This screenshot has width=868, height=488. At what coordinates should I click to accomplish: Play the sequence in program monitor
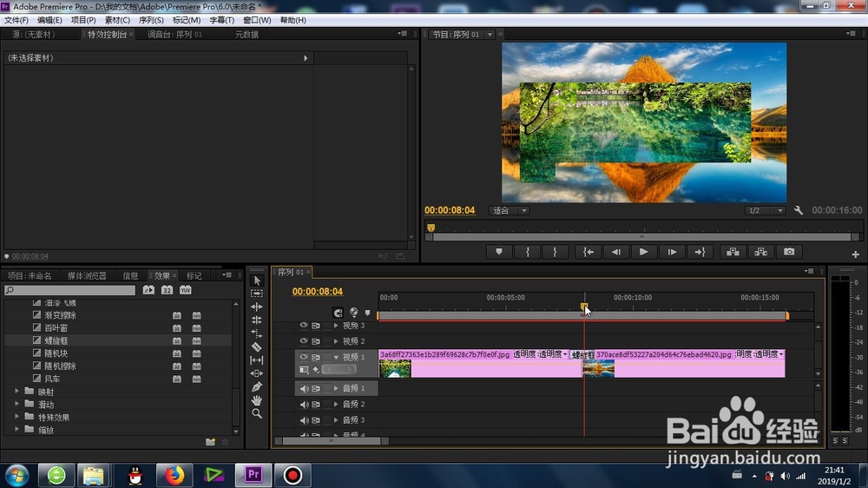click(643, 252)
